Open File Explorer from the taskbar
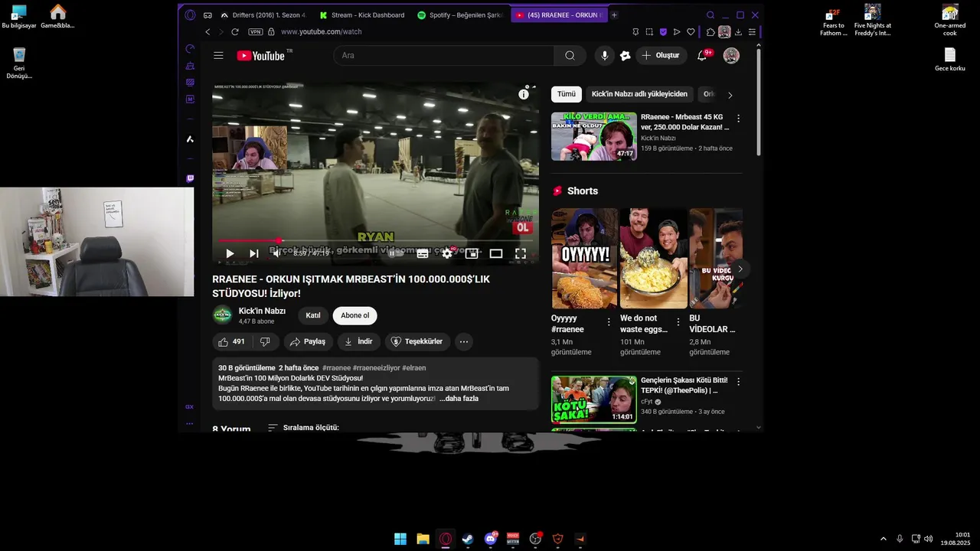Screen dimensions: 980x551 point(423,539)
